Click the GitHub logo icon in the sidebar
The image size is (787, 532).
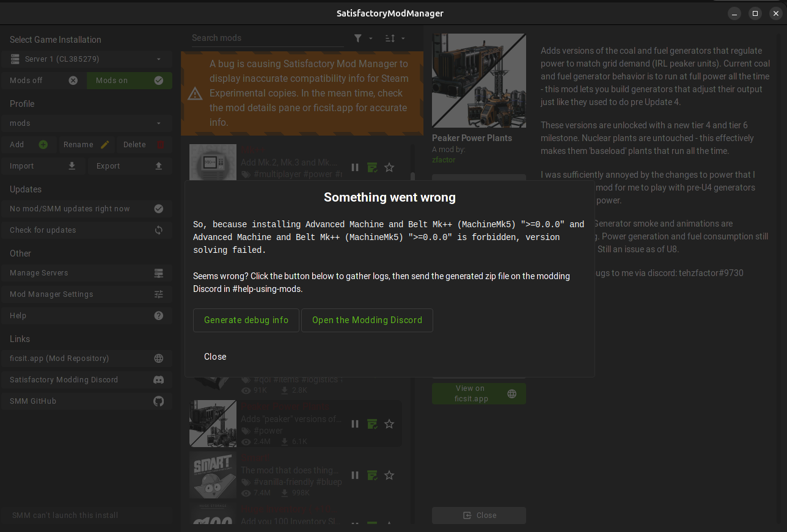click(159, 401)
